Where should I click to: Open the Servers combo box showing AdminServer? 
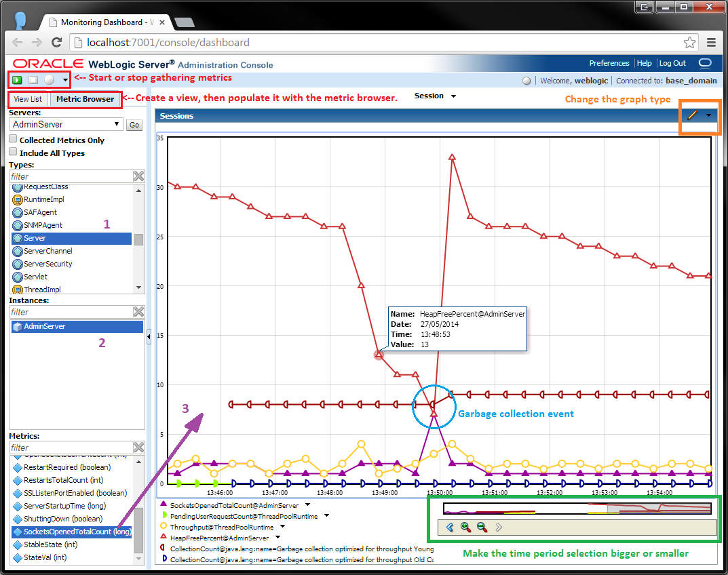(66, 124)
